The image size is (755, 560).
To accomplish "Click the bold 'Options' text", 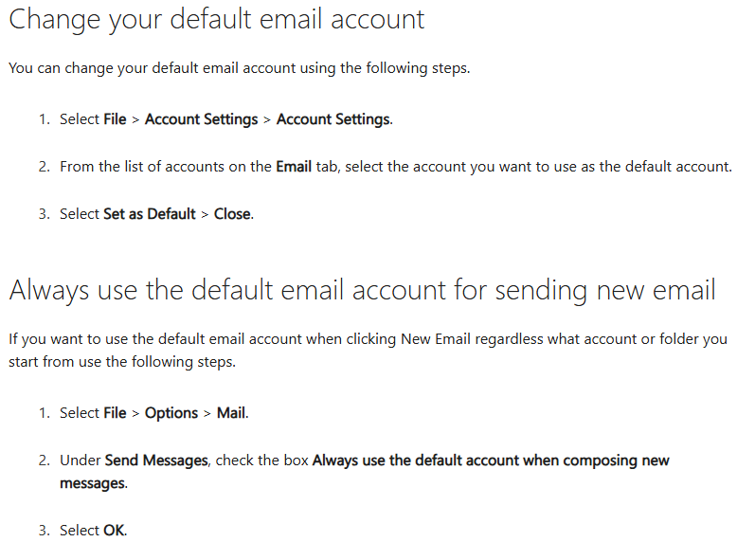I will [x=171, y=413].
